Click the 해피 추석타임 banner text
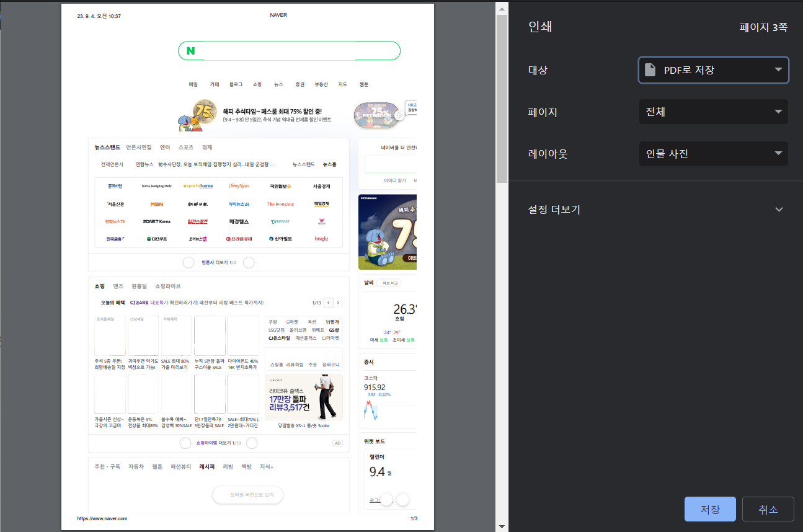 point(272,112)
